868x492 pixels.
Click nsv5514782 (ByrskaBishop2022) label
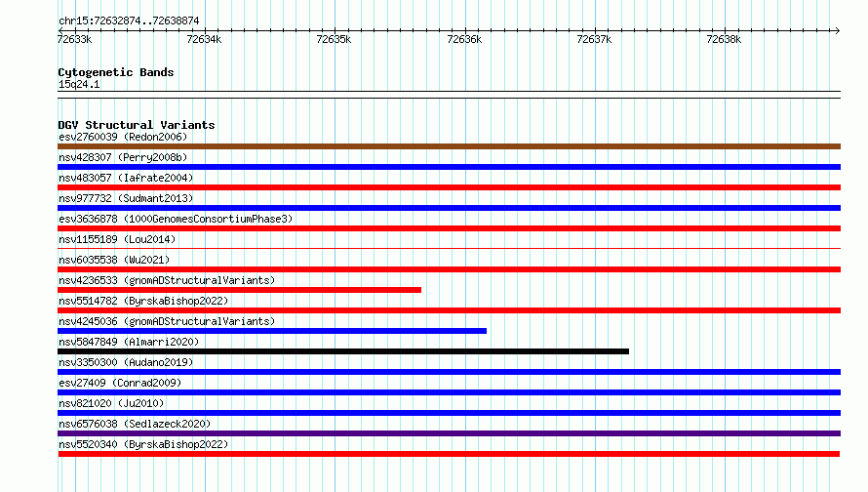[x=143, y=301]
